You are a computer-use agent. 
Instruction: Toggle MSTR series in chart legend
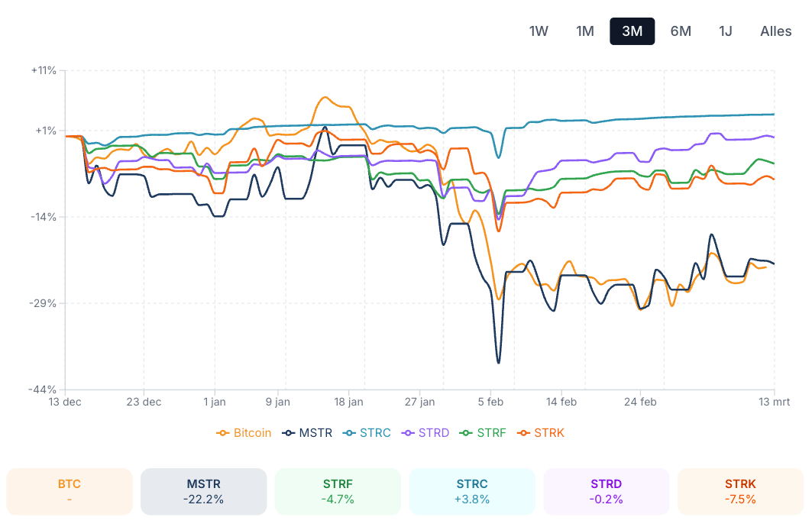pos(308,433)
